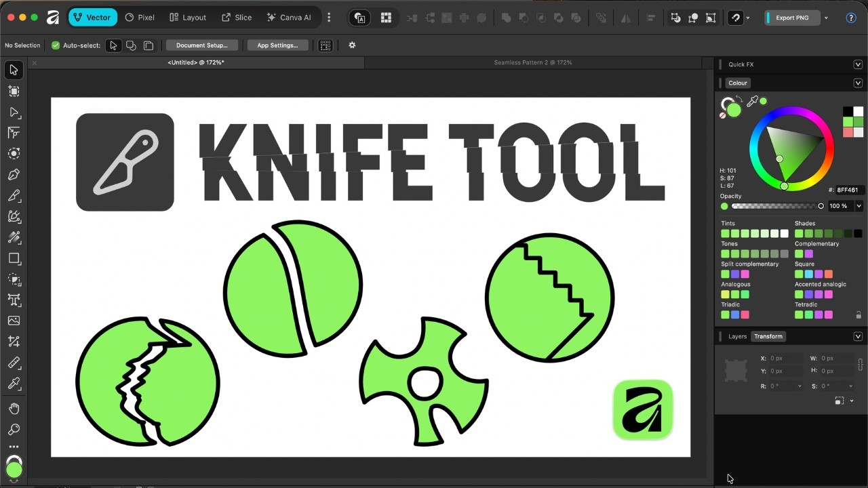Enable the layer-stack auto-select mode
This screenshot has height=488, width=868.
[149, 45]
